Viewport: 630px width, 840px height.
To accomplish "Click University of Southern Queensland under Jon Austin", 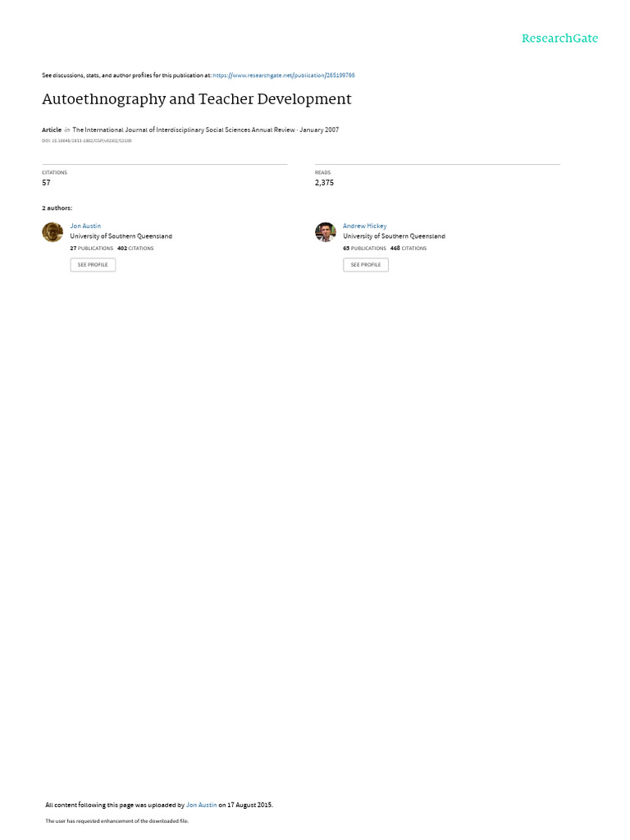I will pos(121,236).
